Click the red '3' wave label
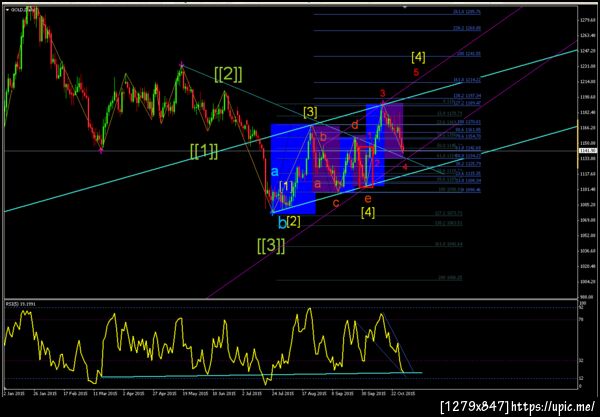Screen dimensions: 600x417 (x=382, y=93)
